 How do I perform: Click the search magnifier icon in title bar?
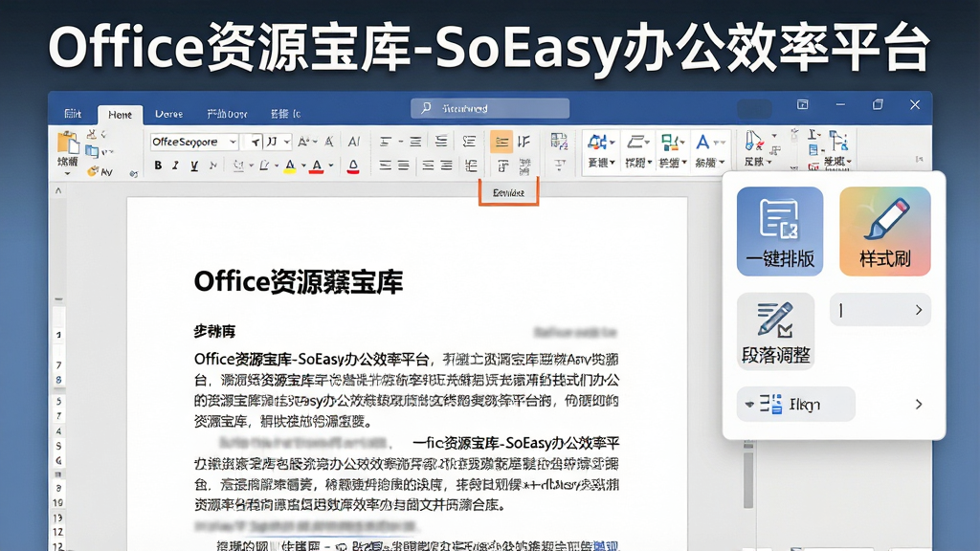pyautogui.click(x=426, y=108)
